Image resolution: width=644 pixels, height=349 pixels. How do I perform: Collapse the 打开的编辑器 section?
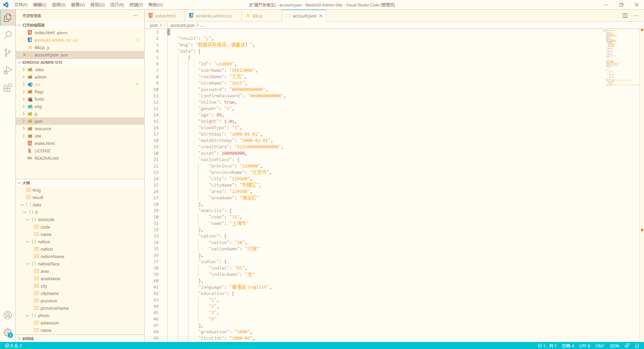pyautogui.click(x=80, y=25)
